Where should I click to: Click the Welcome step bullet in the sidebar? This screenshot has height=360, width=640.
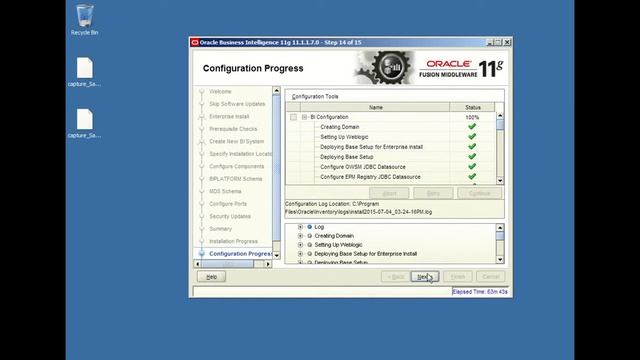[202, 91]
